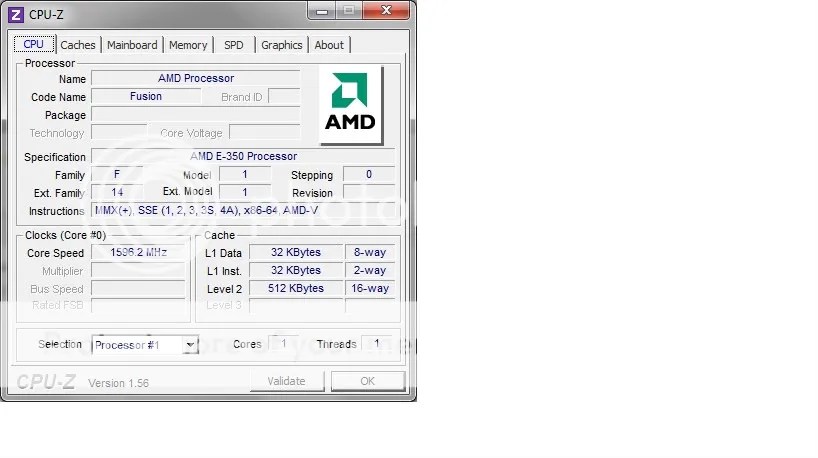This screenshot has height=458, width=818.
Task: Click the Family value F
Action: (x=117, y=174)
